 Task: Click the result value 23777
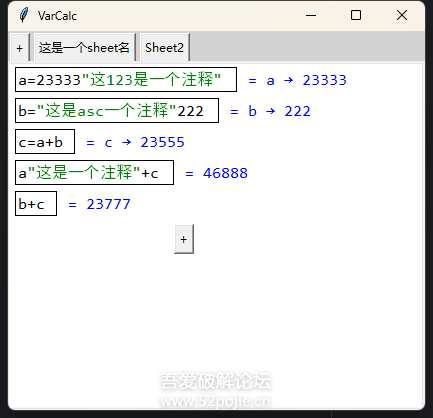point(109,204)
